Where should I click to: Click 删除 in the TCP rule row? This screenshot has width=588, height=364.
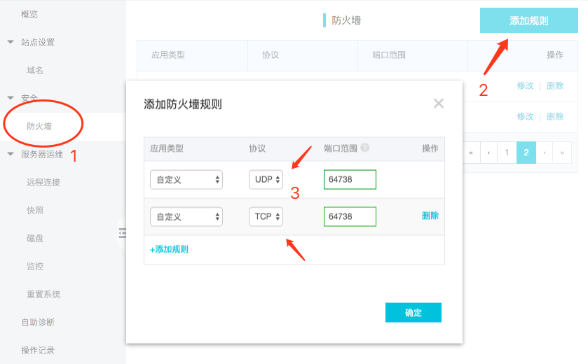tap(430, 216)
